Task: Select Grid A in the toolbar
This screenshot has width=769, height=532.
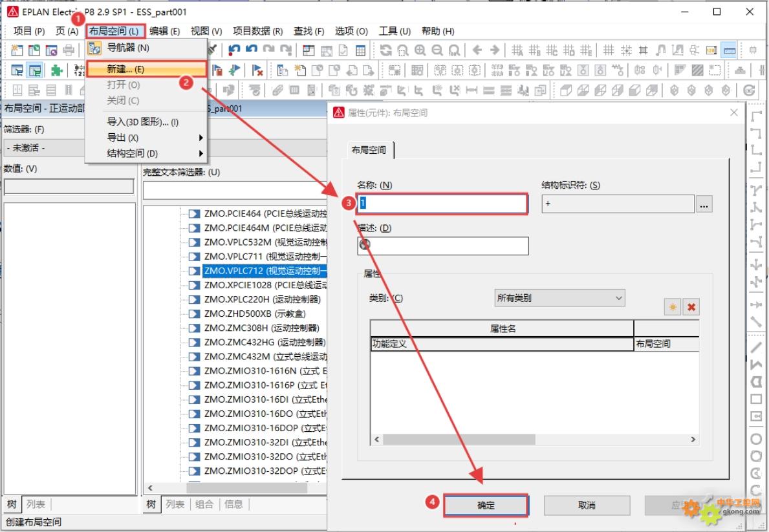Action: pos(517,50)
